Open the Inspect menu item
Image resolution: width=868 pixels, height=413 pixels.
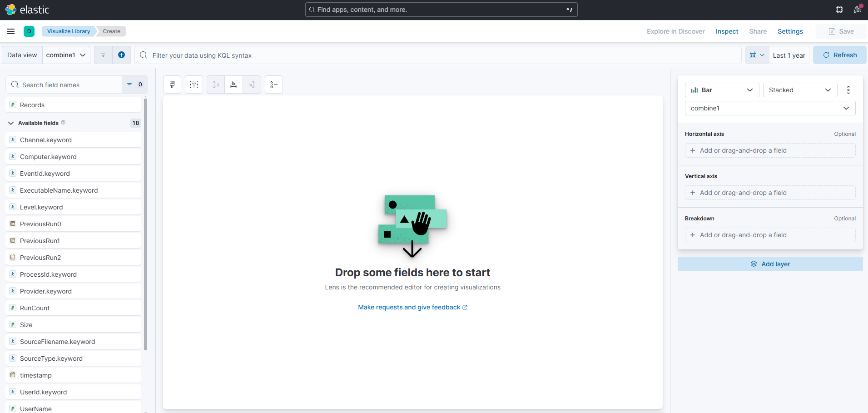coord(727,31)
